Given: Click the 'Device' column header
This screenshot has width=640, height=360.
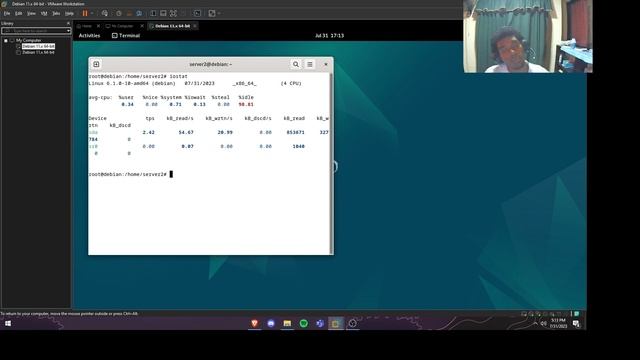Looking at the screenshot, I should [x=98, y=118].
